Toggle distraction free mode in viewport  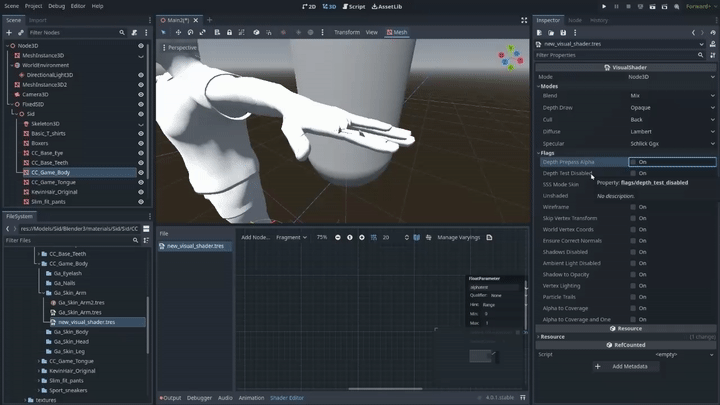(x=524, y=20)
